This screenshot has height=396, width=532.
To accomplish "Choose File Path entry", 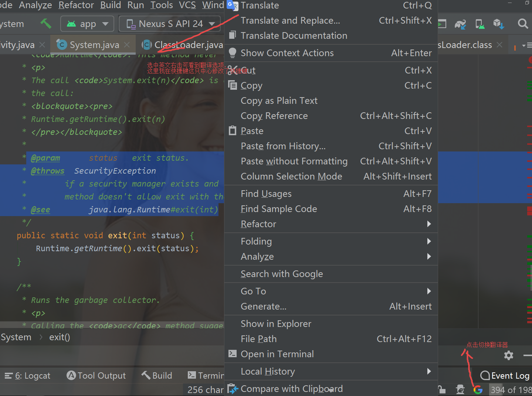I will (x=331, y=339).
